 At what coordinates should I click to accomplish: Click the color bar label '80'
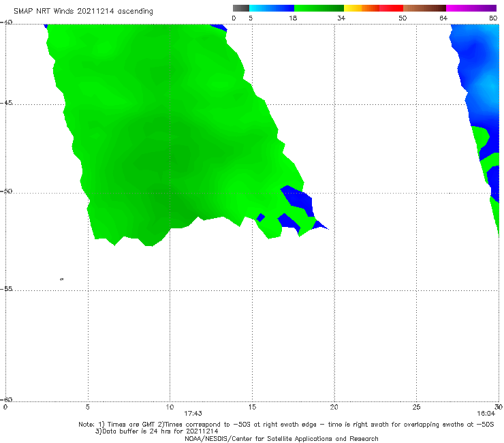(493, 18)
